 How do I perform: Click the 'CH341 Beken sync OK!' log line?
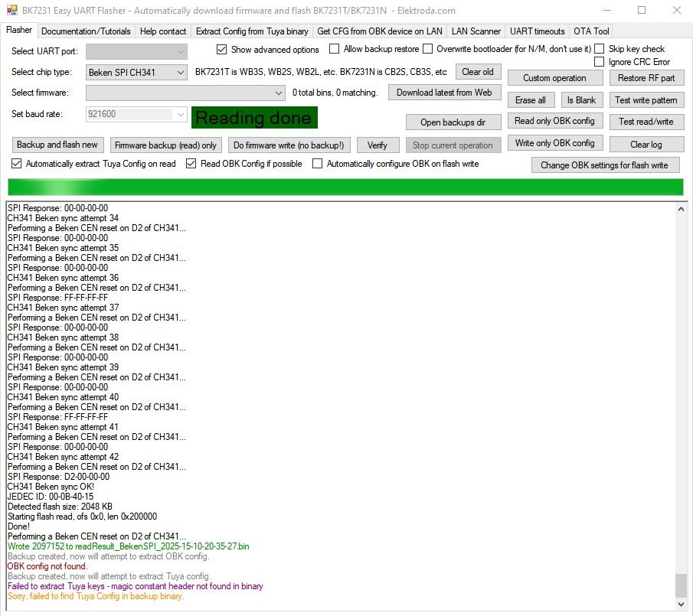pyautogui.click(x=51, y=487)
